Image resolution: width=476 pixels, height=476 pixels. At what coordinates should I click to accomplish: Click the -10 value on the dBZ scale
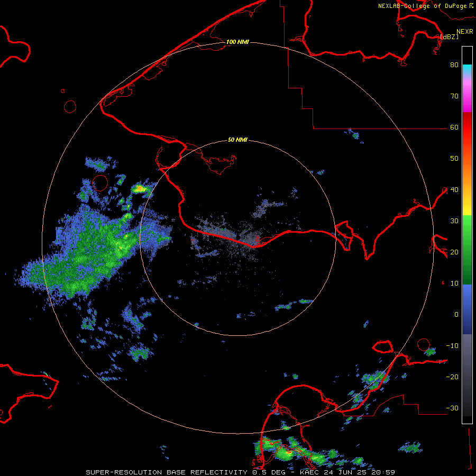pos(452,346)
